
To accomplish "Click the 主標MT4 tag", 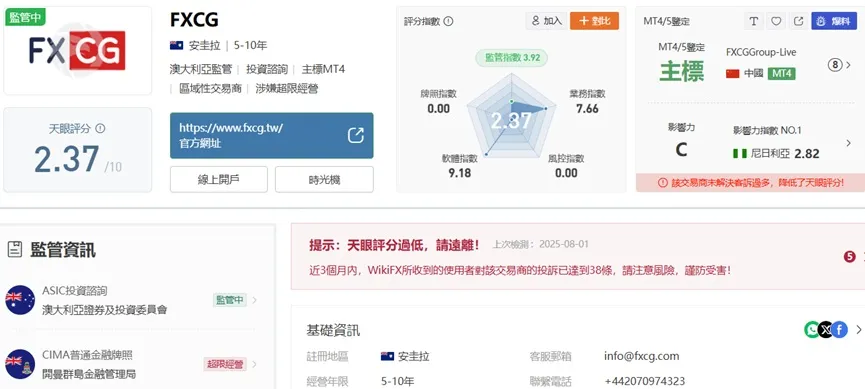I will [323, 70].
